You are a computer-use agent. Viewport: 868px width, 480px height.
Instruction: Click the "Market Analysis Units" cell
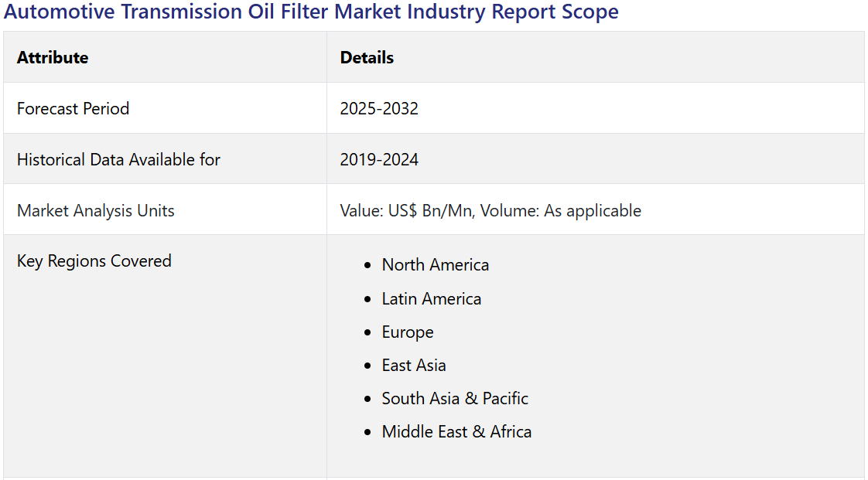165,209
